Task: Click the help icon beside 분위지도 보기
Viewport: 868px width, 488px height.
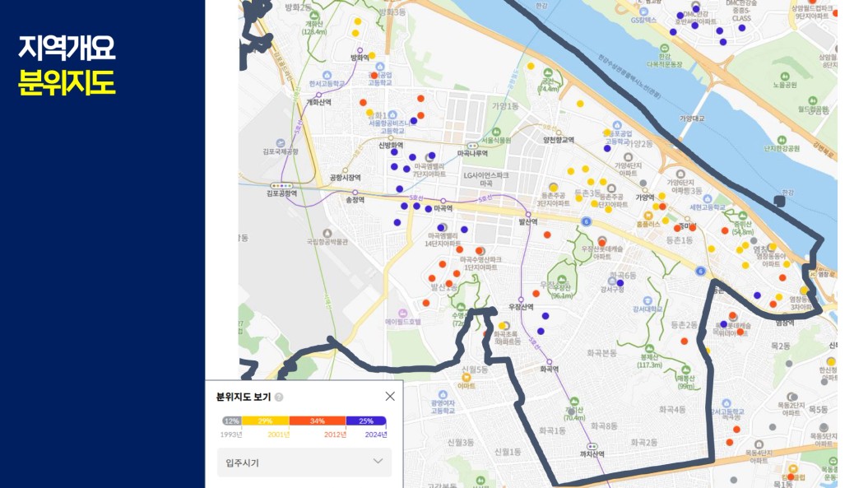Action: [x=279, y=397]
